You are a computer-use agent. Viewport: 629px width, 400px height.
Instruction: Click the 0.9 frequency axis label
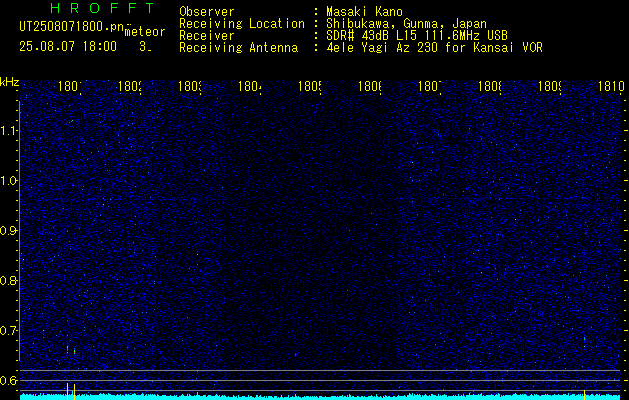coord(9,230)
